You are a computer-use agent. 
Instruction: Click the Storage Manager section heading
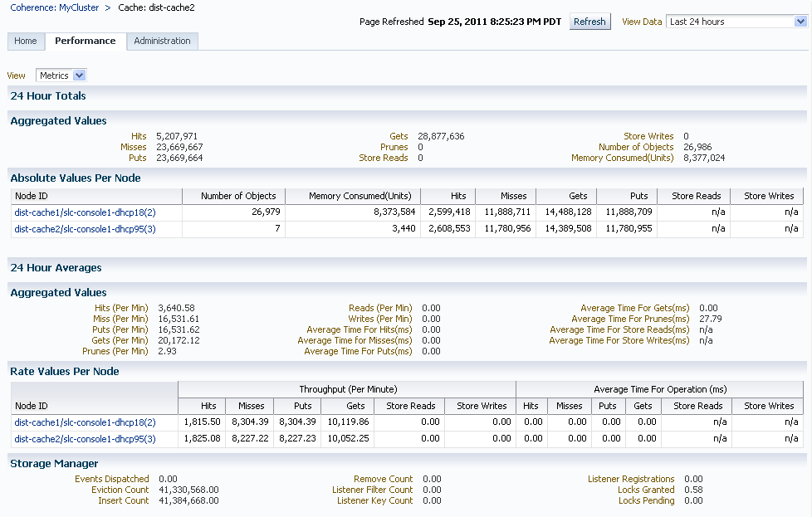click(54, 464)
